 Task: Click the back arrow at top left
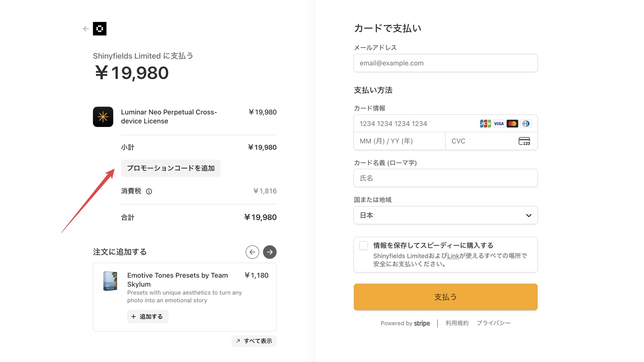pyautogui.click(x=86, y=28)
